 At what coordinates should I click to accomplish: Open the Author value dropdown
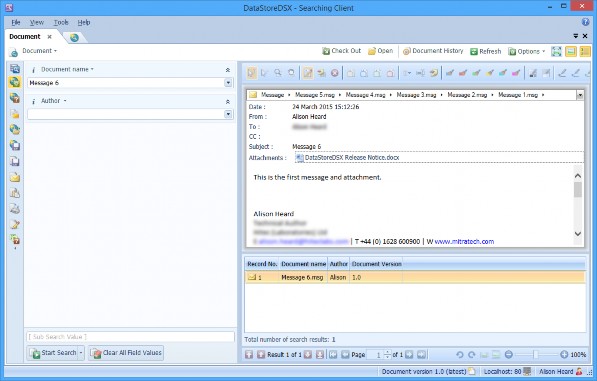pos(228,114)
